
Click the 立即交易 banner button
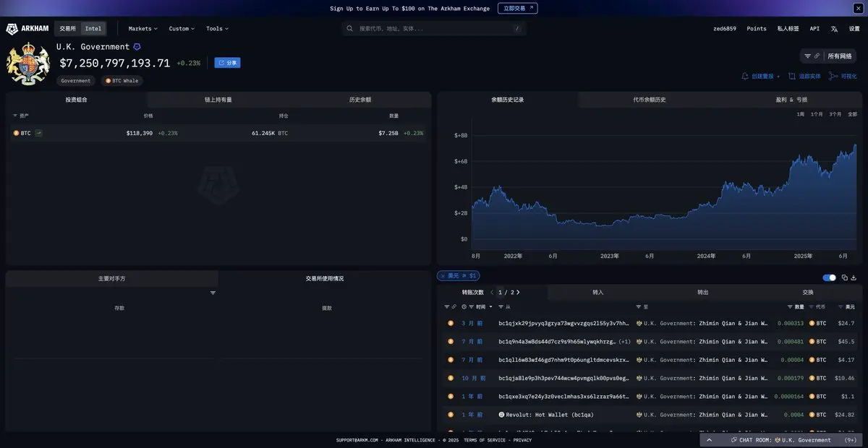(518, 9)
